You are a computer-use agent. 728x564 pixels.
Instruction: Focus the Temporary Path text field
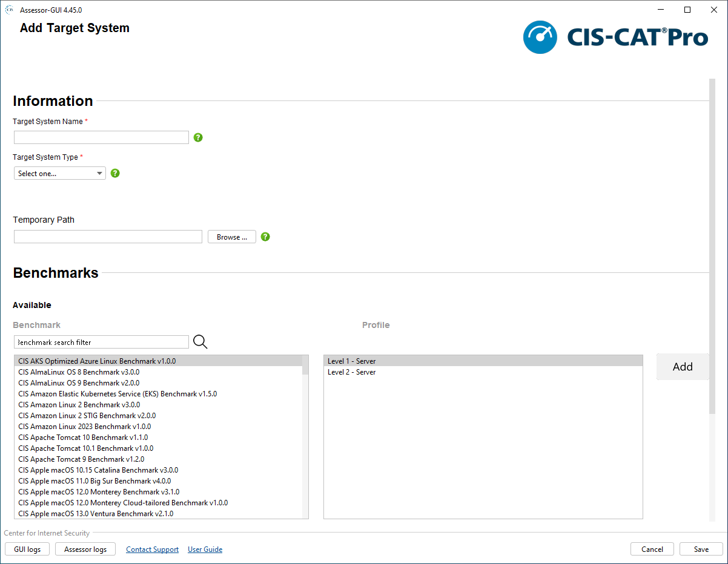(x=108, y=237)
